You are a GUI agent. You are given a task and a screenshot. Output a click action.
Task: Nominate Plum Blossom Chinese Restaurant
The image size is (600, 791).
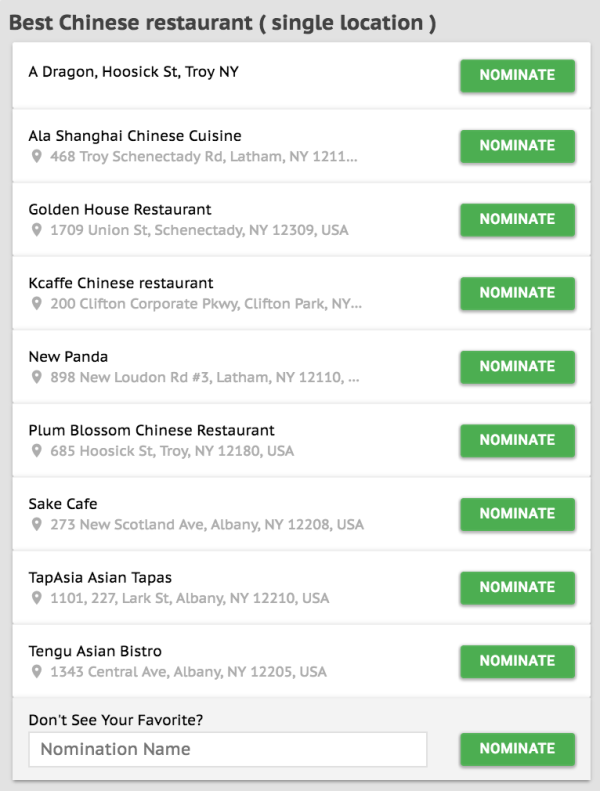pos(517,440)
